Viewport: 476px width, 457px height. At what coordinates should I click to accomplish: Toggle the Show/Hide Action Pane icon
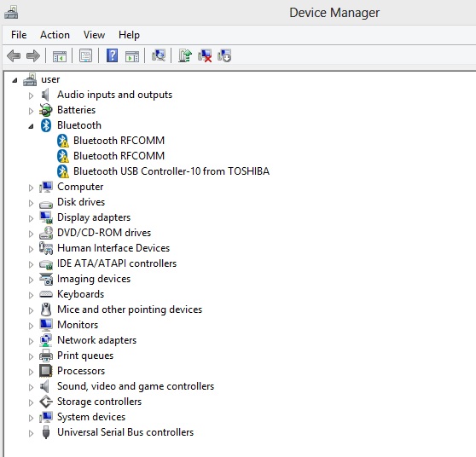(132, 56)
